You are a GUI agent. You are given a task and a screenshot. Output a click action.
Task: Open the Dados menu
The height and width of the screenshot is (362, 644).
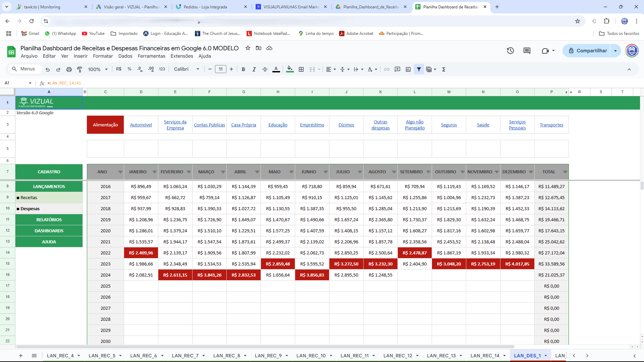pyautogui.click(x=125, y=56)
